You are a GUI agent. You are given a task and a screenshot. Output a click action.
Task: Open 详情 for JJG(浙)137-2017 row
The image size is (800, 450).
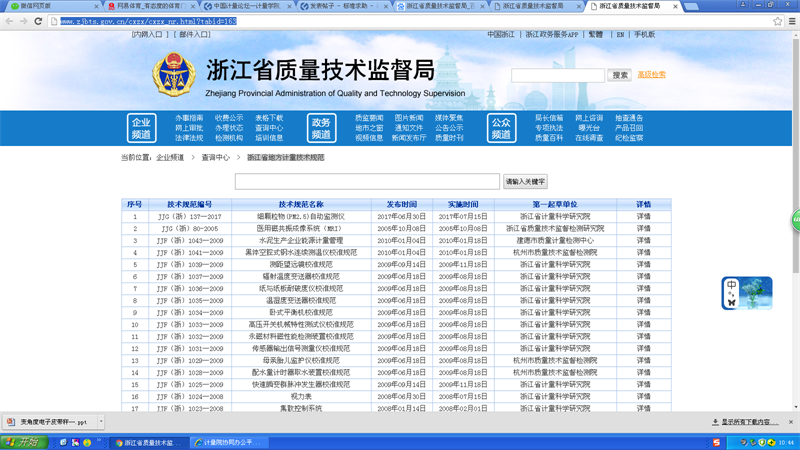pyautogui.click(x=643, y=216)
